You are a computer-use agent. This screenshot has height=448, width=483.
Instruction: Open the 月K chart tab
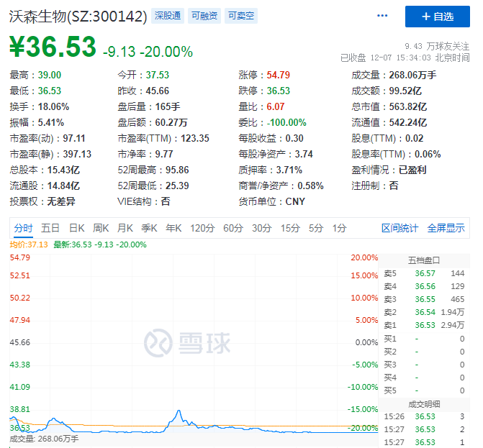click(125, 228)
